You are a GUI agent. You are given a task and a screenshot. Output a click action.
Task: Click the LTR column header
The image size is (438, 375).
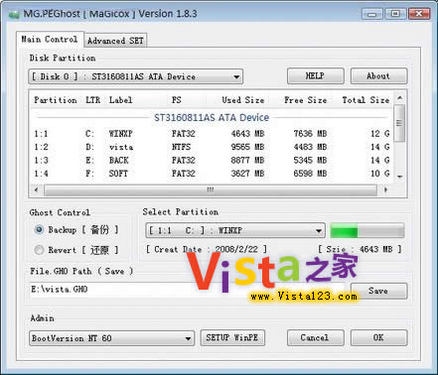pos(93,100)
